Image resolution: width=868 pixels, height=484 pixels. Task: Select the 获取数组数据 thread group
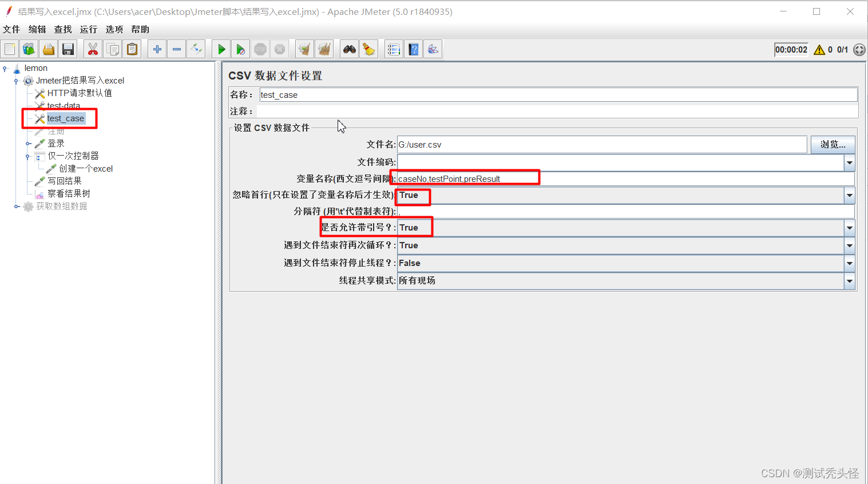(62, 207)
